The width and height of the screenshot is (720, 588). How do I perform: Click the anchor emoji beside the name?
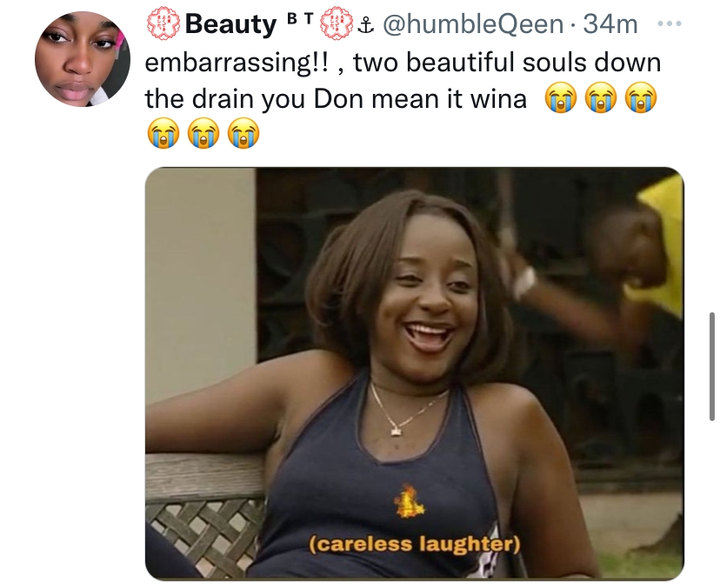pyautogui.click(x=365, y=26)
